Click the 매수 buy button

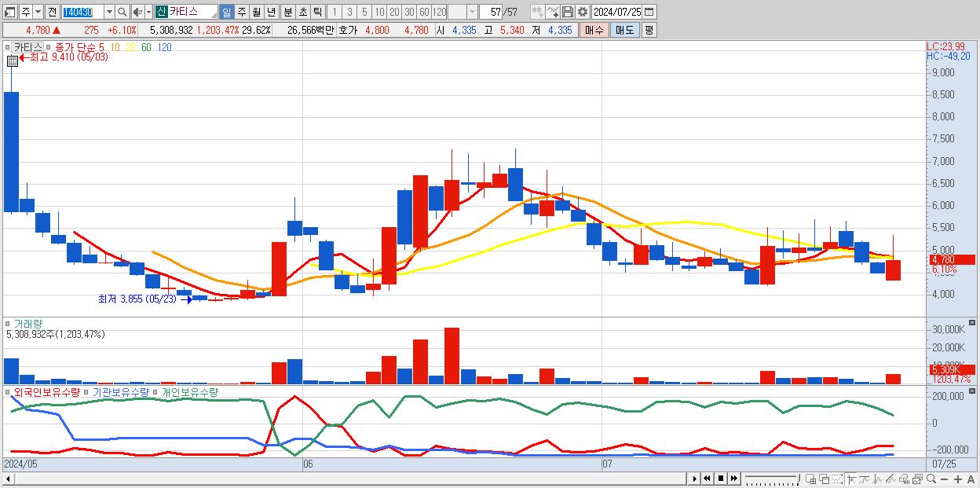[594, 30]
